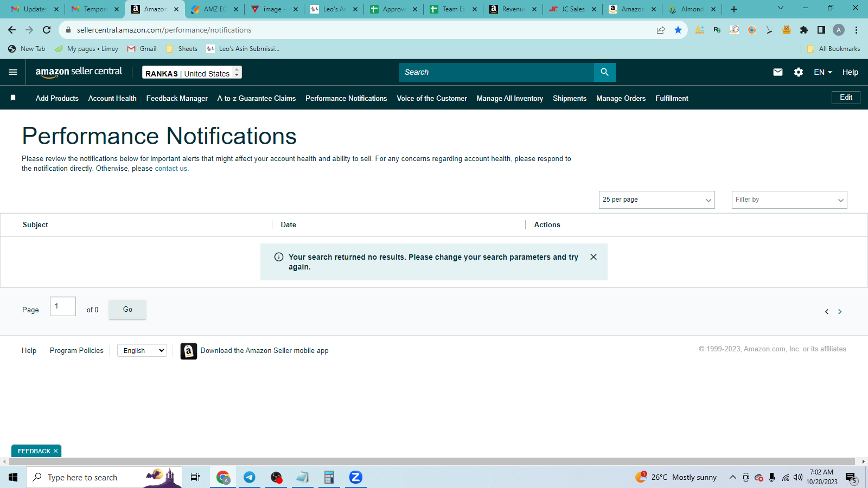Reload the browser page
The width and height of the screenshot is (868, 488).
[47, 30]
